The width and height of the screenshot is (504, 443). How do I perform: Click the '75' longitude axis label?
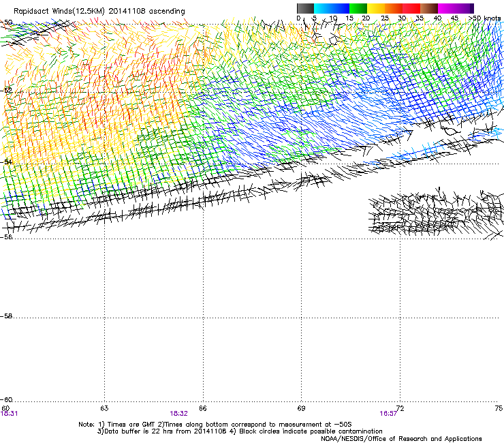(499, 408)
